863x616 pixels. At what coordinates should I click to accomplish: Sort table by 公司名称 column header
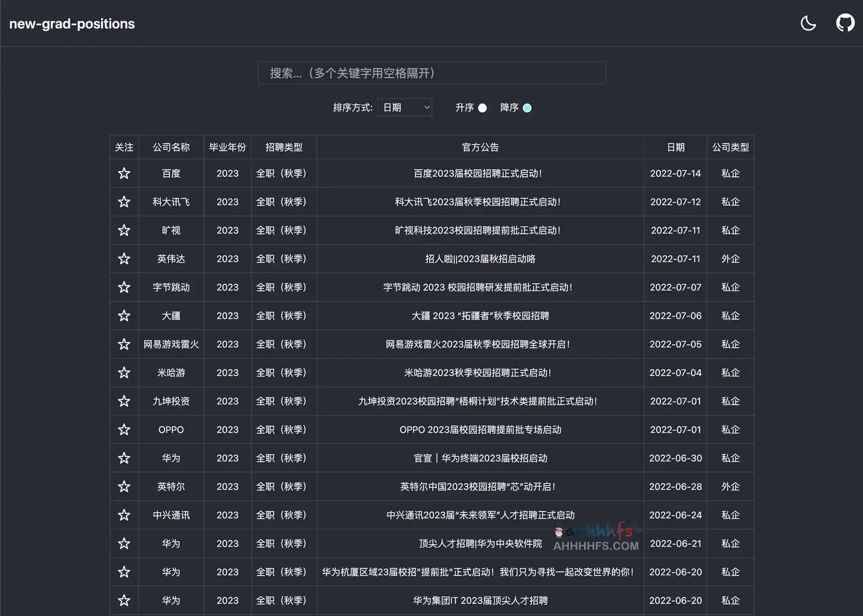coord(171,147)
